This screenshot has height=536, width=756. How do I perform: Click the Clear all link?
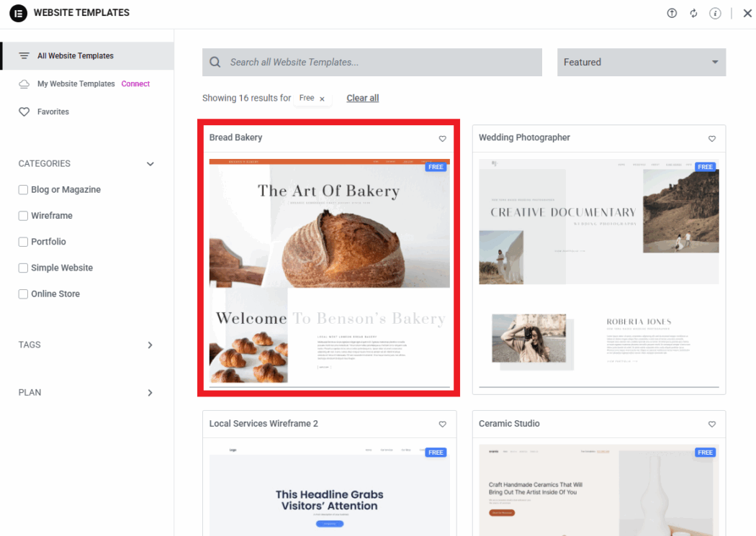tap(362, 99)
